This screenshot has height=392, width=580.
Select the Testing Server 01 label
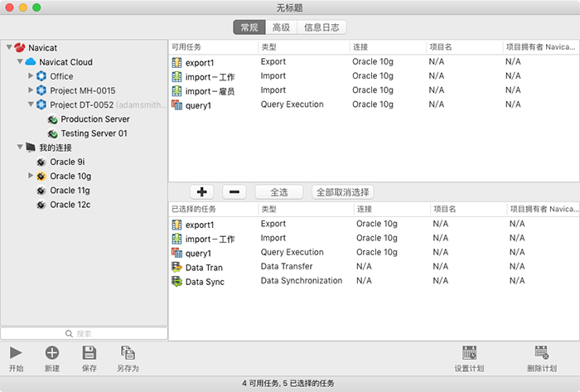tap(94, 133)
